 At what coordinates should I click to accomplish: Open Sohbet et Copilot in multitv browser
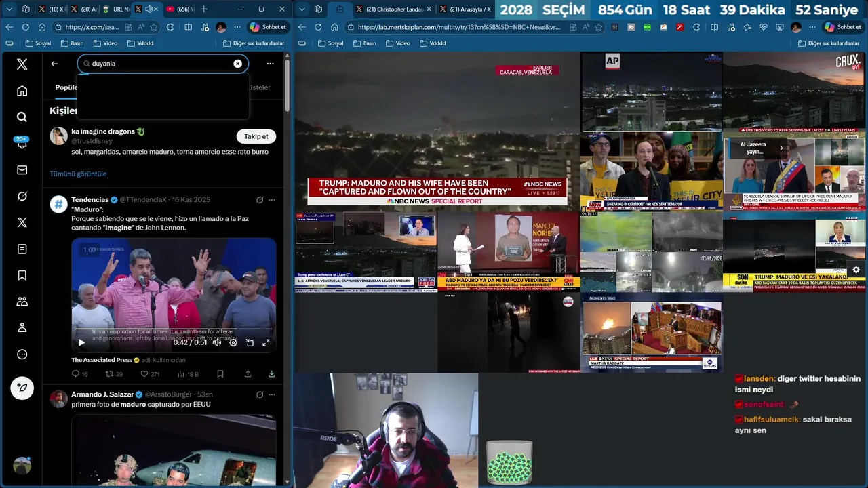[843, 27]
